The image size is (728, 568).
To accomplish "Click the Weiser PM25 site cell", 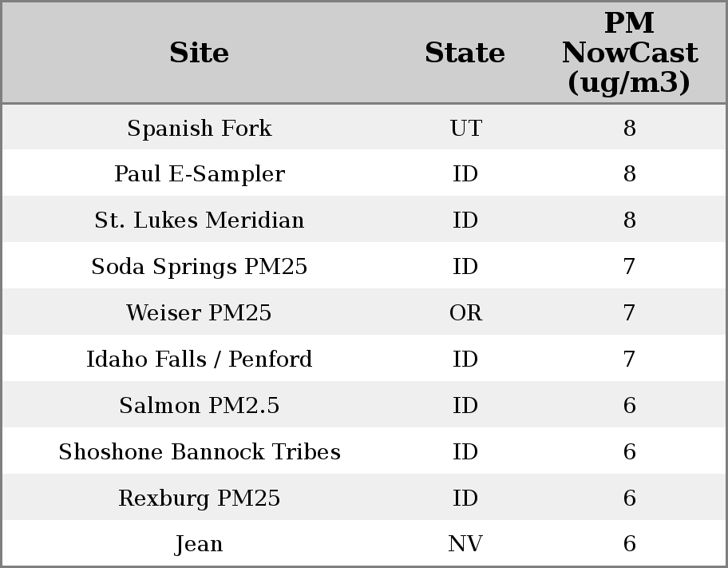I will point(199,313).
